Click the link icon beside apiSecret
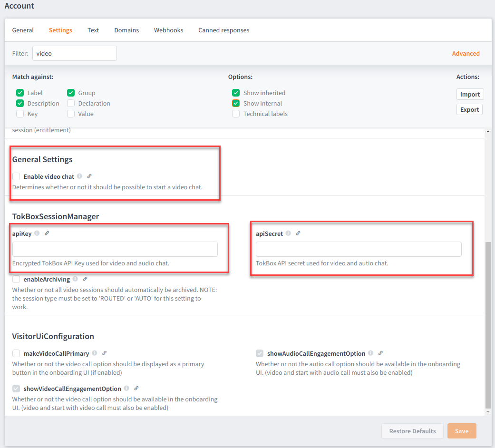Viewport: 495px width, 448px height. tap(298, 234)
